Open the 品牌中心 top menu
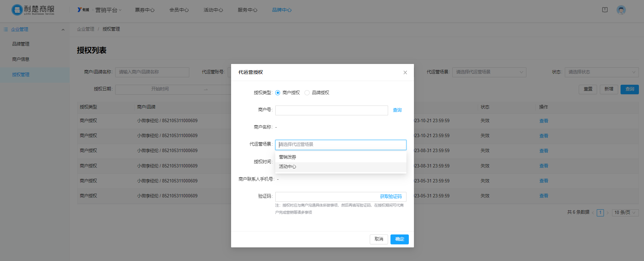644x261 pixels. 282,10
